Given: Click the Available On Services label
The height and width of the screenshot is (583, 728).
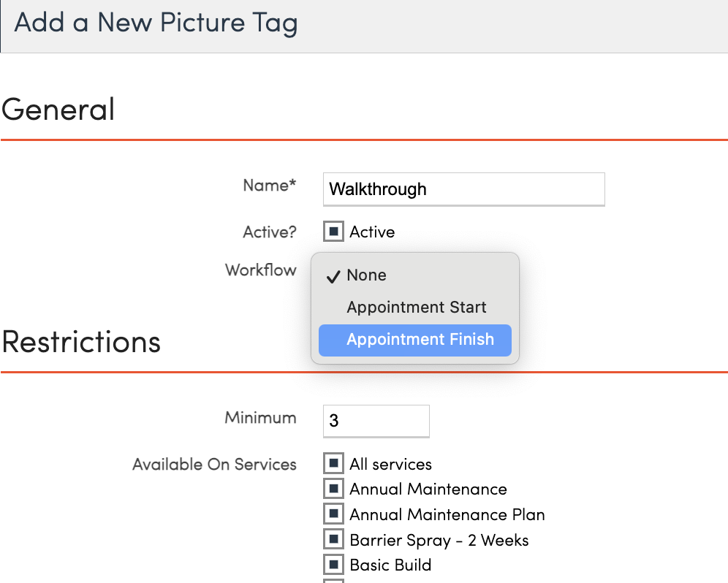Looking at the screenshot, I should 214,465.
